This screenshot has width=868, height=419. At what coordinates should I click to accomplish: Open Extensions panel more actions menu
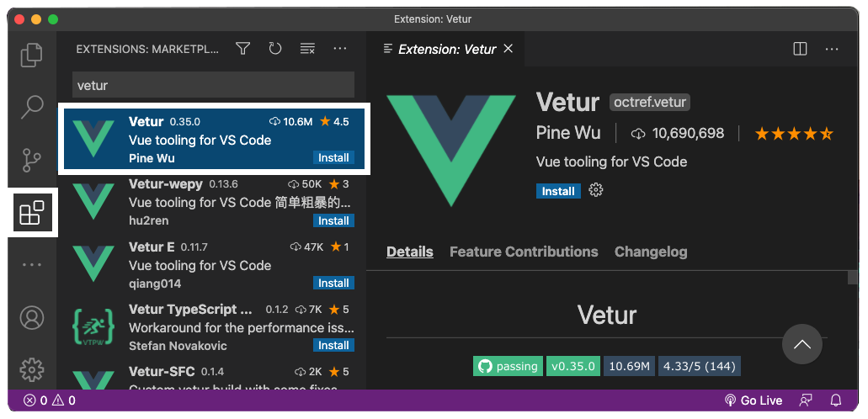(x=340, y=49)
